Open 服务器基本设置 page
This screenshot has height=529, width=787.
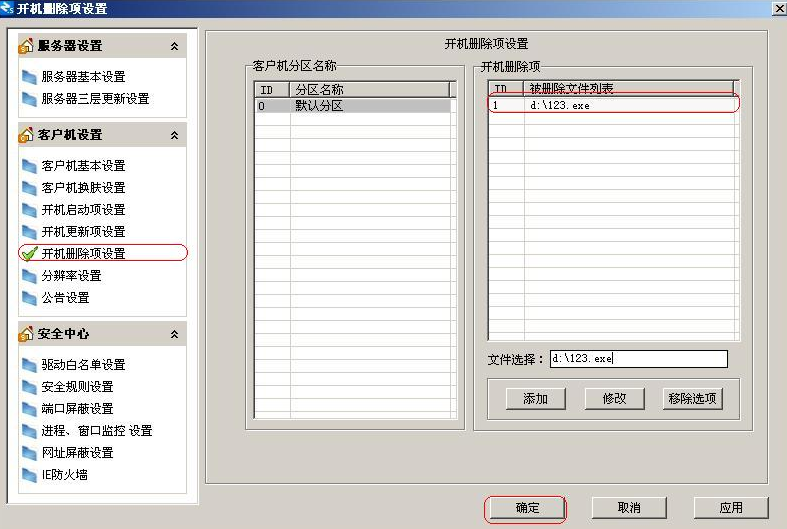pyautogui.click(x=83, y=77)
